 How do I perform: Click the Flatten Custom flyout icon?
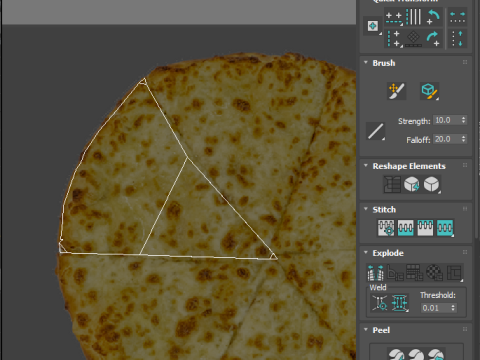click(x=454, y=272)
